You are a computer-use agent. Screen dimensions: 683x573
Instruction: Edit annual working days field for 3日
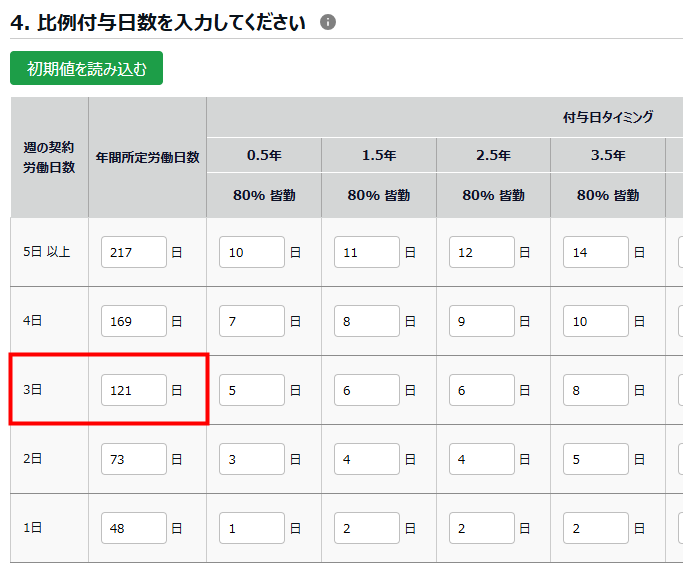click(x=134, y=390)
